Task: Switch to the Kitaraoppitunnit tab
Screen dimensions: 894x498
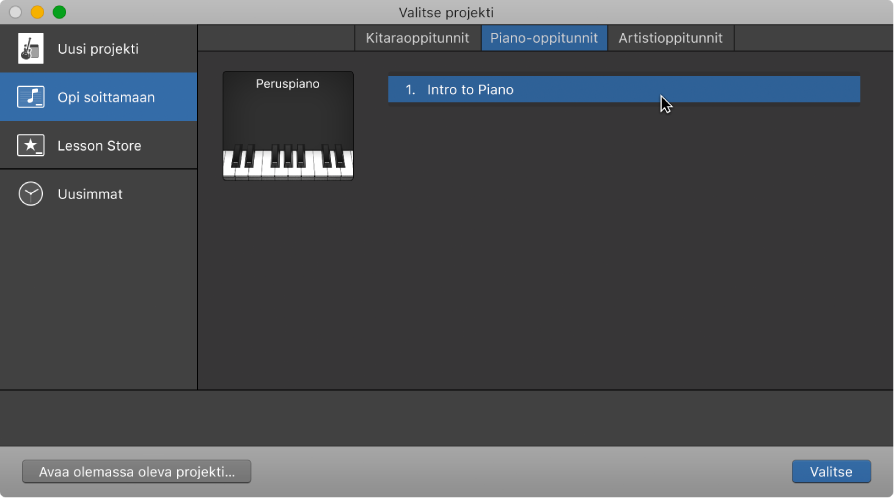Action: pos(417,38)
